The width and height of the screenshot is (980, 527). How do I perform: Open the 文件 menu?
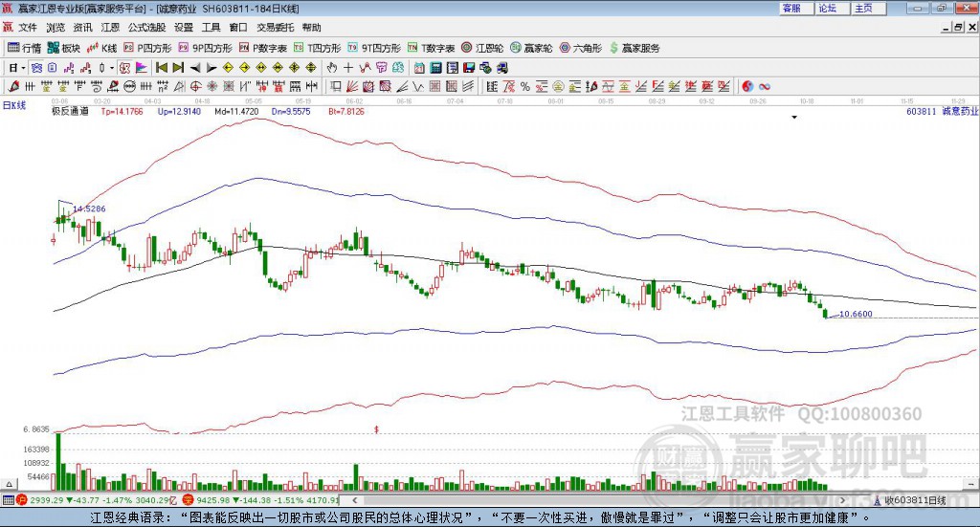pos(28,28)
